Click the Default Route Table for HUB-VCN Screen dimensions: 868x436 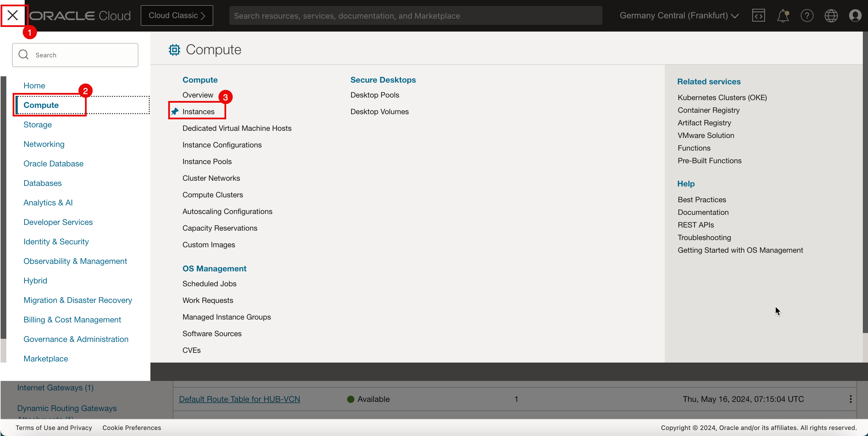pos(239,399)
